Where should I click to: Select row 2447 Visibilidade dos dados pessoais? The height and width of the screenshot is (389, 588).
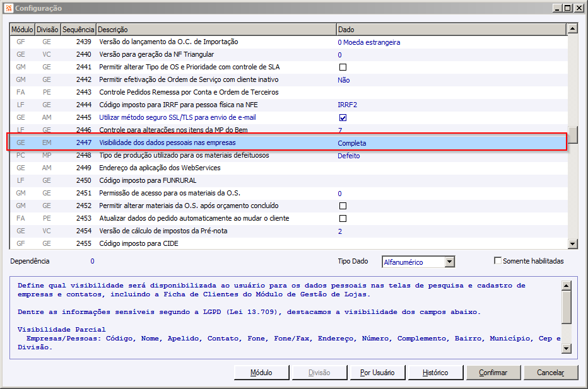click(x=287, y=142)
